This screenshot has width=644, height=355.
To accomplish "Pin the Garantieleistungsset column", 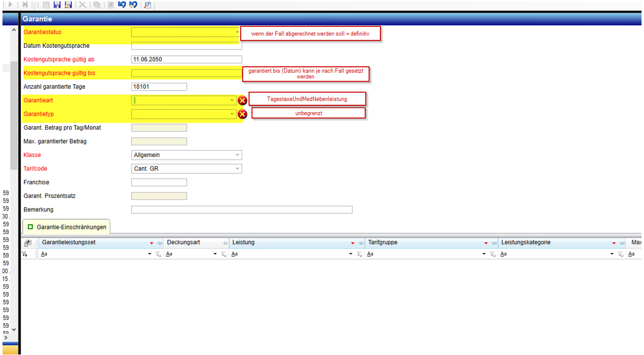I will [160, 243].
